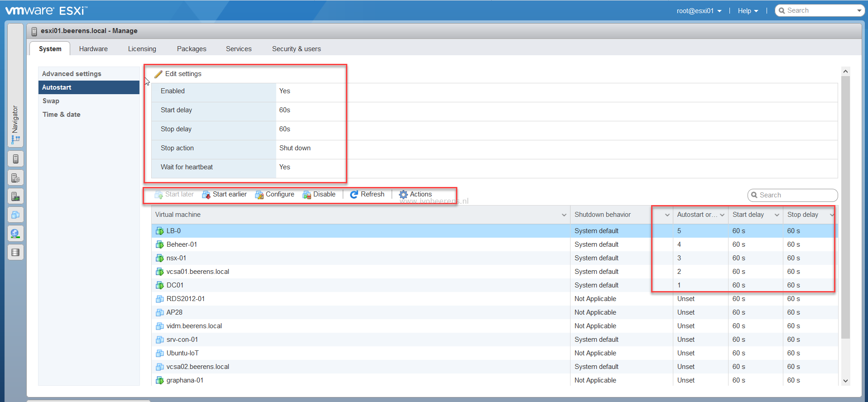
Task: Click autostart order 5 for LB-0
Action: (679, 231)
